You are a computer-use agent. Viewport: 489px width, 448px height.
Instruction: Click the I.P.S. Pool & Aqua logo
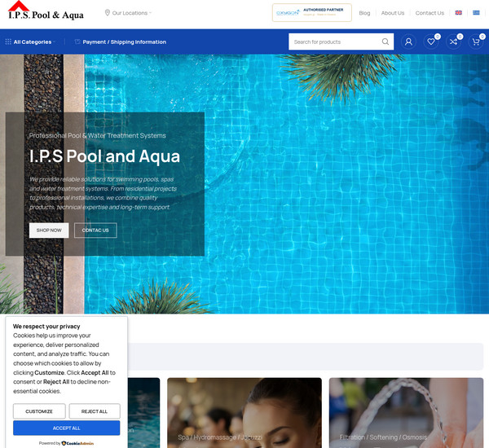coord(46,11)
